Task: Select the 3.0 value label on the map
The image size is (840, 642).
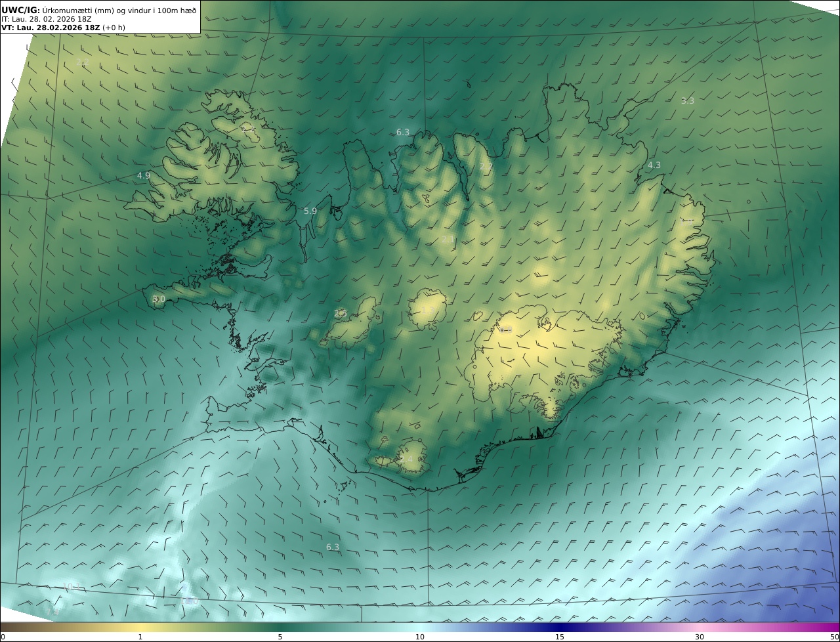Action: click(159, 299)
